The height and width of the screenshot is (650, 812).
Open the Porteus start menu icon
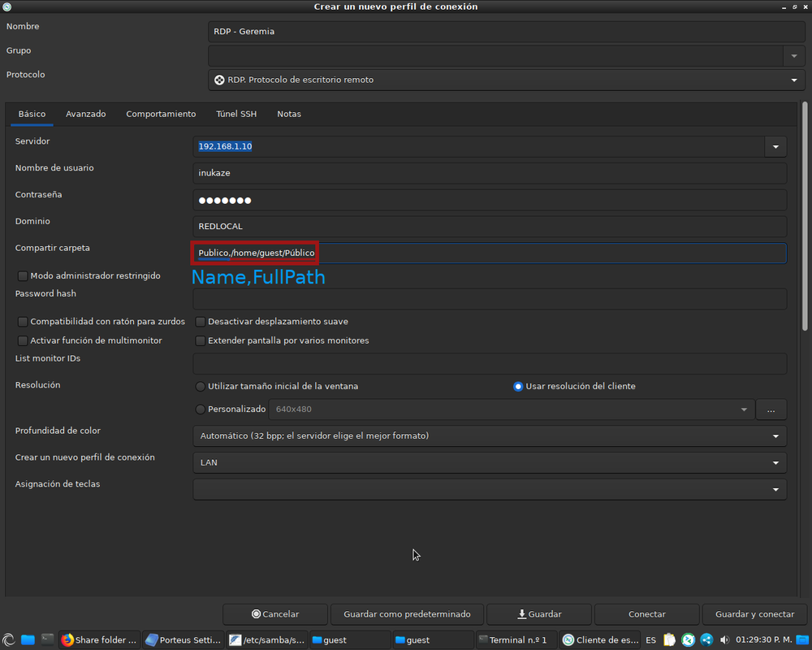8,640
